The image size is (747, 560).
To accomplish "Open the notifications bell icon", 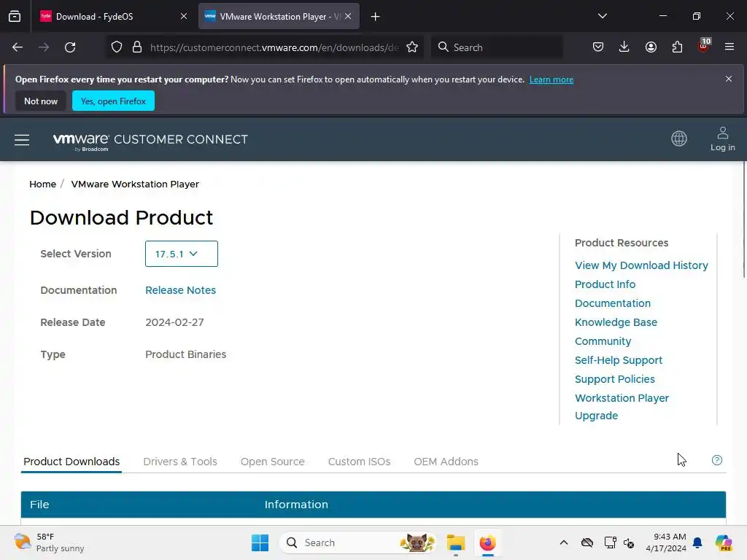I will click(697, 542).
